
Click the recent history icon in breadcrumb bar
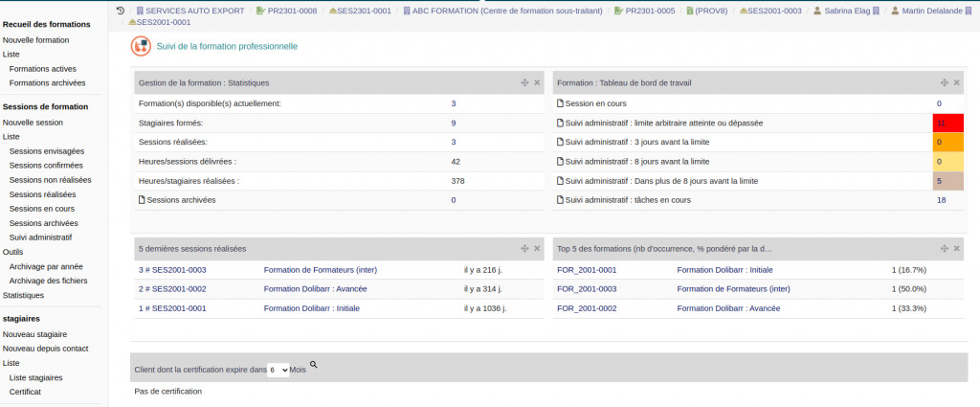(120, 11)
